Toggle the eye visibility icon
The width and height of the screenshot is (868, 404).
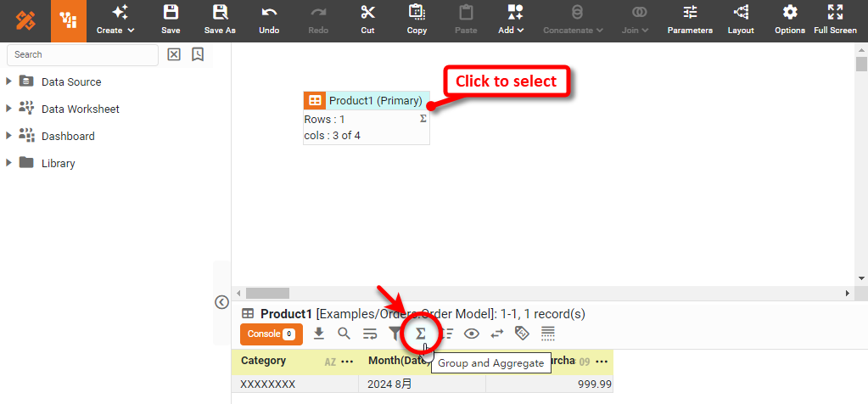[472, 334]
